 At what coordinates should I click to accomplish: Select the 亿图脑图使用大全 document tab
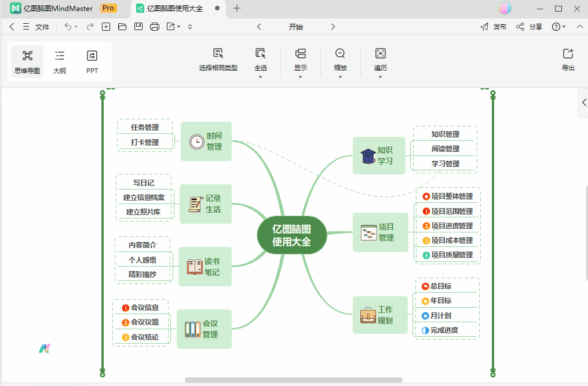pos(178,8)
